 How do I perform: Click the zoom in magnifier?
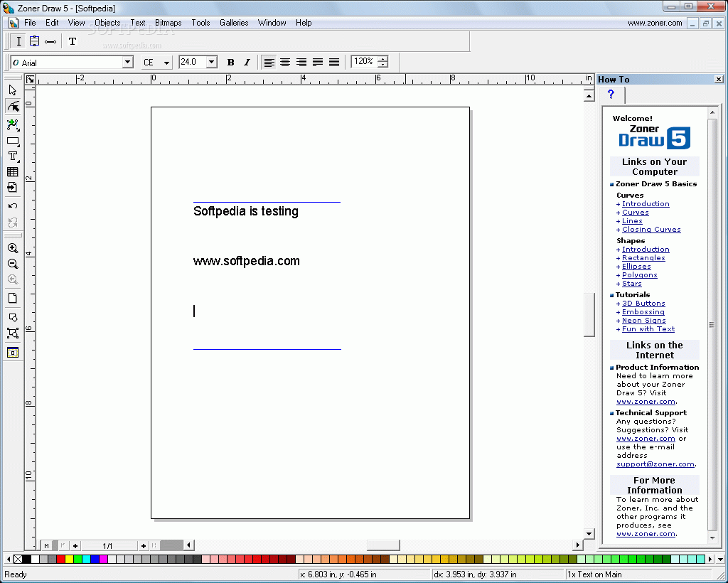tap(13, 248)
